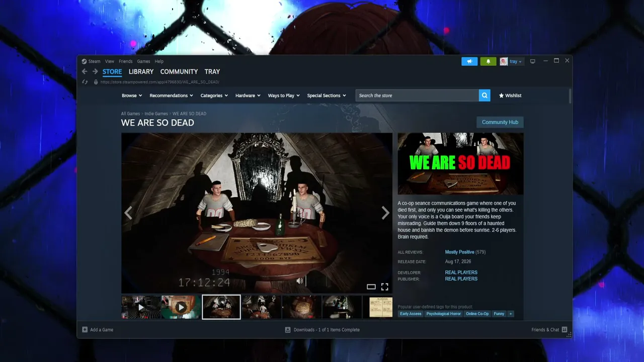This screenshot has width=644, height=362.
Task: Select the Online Co-Op tag
Action: [x=477, y=314]
